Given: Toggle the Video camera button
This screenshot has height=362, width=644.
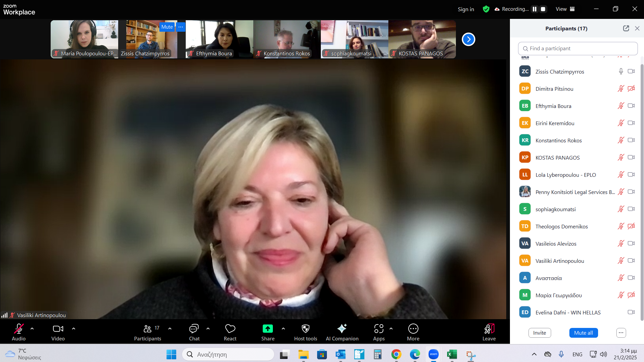Looking at the screenshot, I should 58,332.
